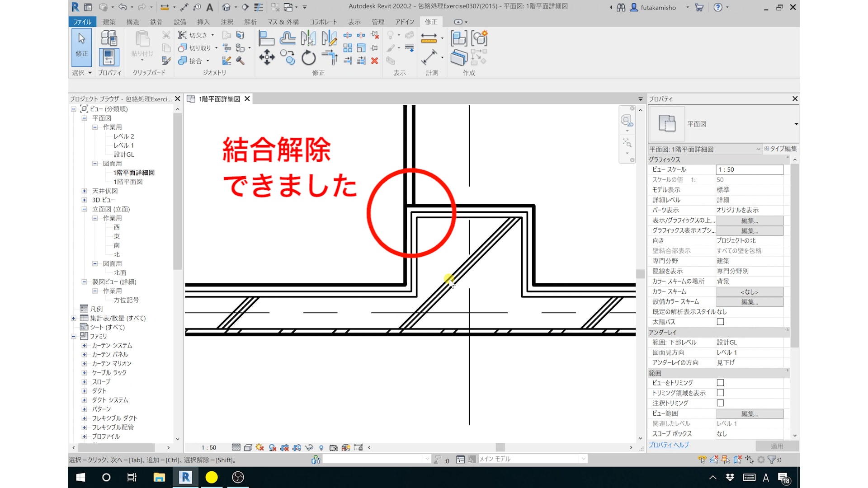Toggle the ビューをトリミング checkbox
The image size is (868, 488).
720,383
